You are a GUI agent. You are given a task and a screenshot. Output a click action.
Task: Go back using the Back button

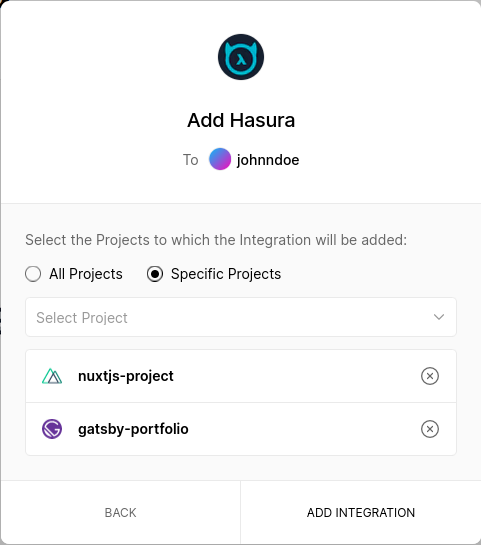pos(121,513)
